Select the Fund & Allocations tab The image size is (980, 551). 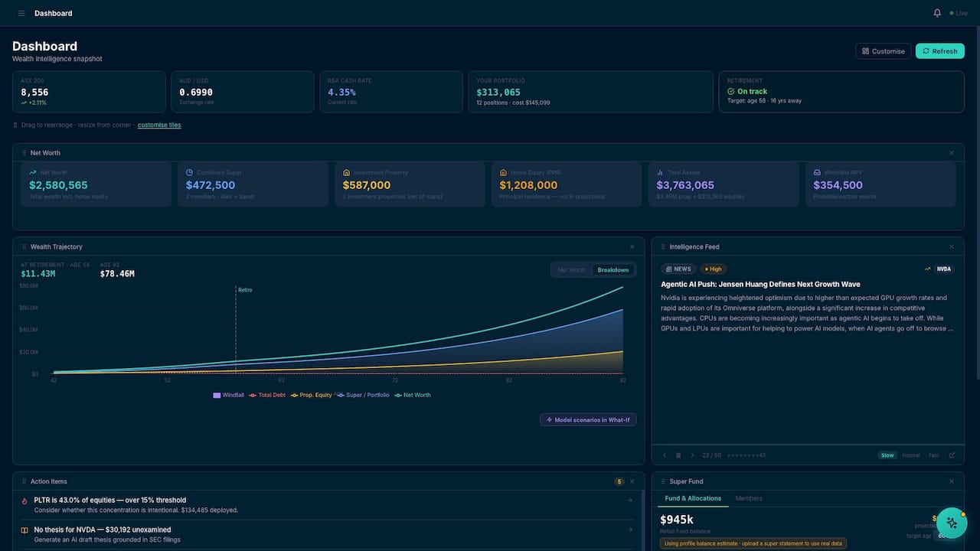692,498
